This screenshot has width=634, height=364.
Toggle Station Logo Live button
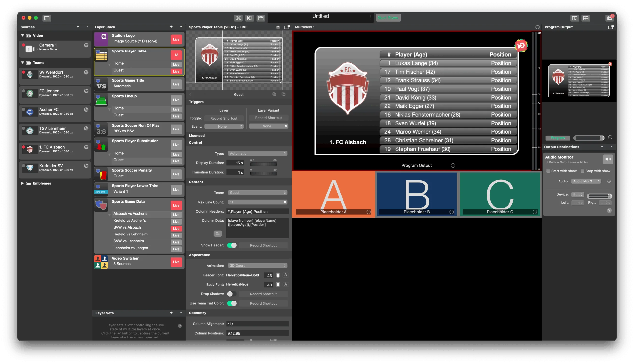pos(176,39)
